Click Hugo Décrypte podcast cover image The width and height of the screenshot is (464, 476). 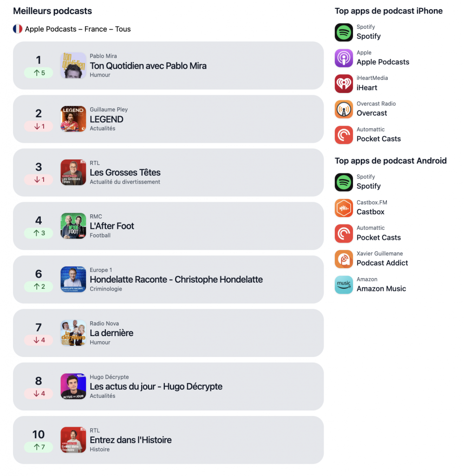[x=73, y=386]
